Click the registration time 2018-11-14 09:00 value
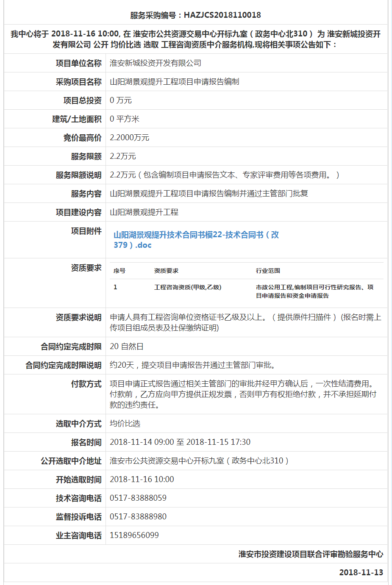 point(180,442)
